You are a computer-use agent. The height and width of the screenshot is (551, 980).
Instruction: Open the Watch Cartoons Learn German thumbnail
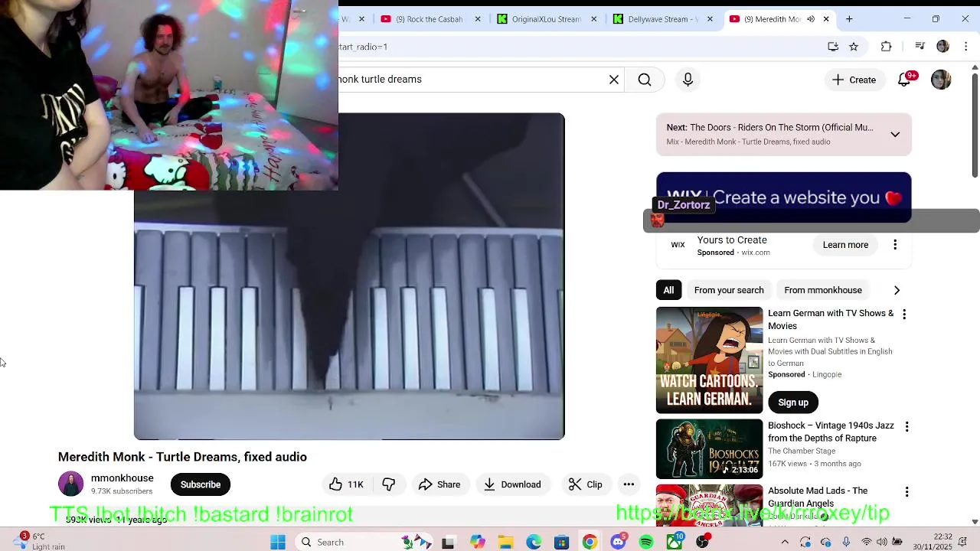click(x=710, y=360)
